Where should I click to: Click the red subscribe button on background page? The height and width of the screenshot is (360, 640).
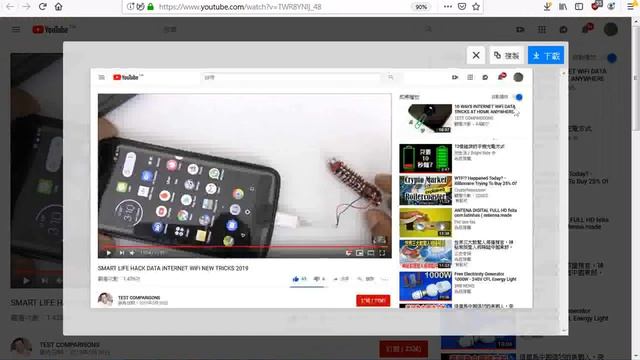click(404, 349)
